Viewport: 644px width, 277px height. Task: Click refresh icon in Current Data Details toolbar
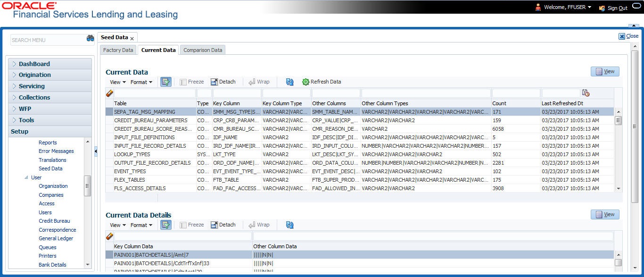[x=290, y=225]
